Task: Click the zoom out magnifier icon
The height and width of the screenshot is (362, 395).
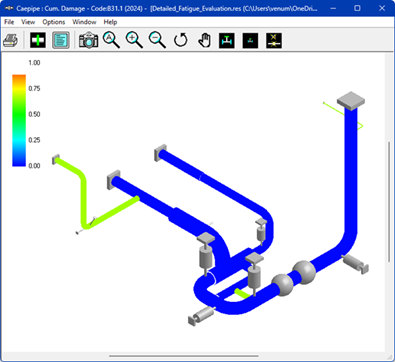Action: (157, 40)
